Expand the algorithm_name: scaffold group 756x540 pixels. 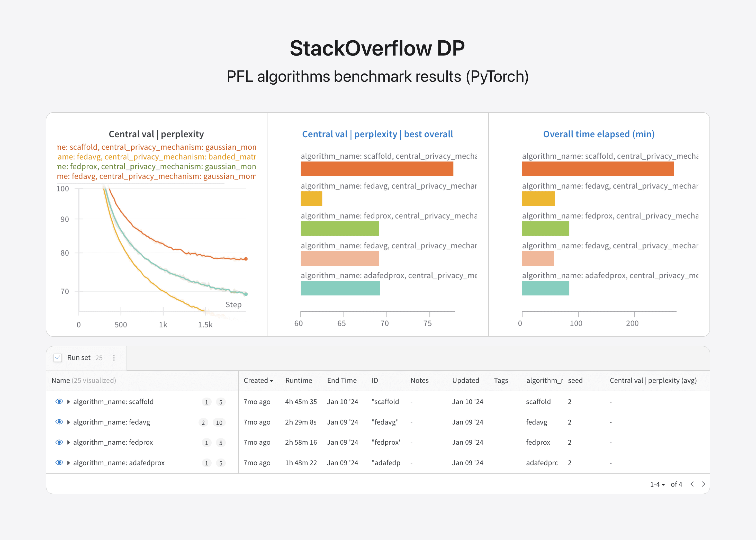coord(68,402)
